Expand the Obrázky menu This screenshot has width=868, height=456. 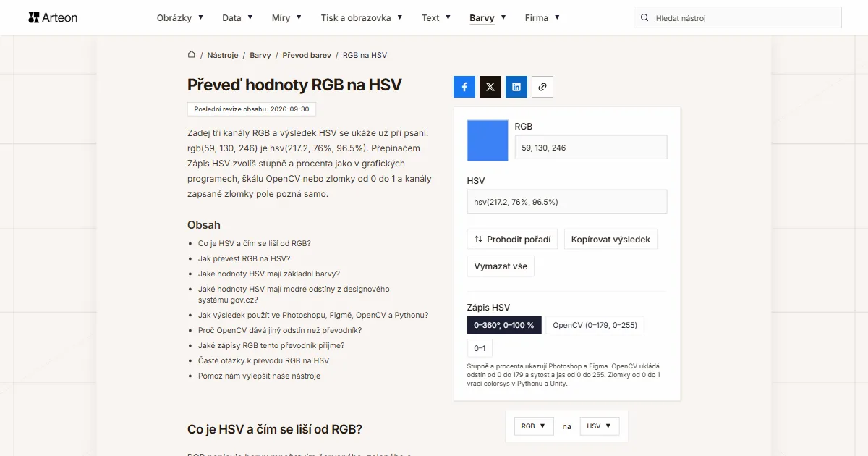(180, 17)
